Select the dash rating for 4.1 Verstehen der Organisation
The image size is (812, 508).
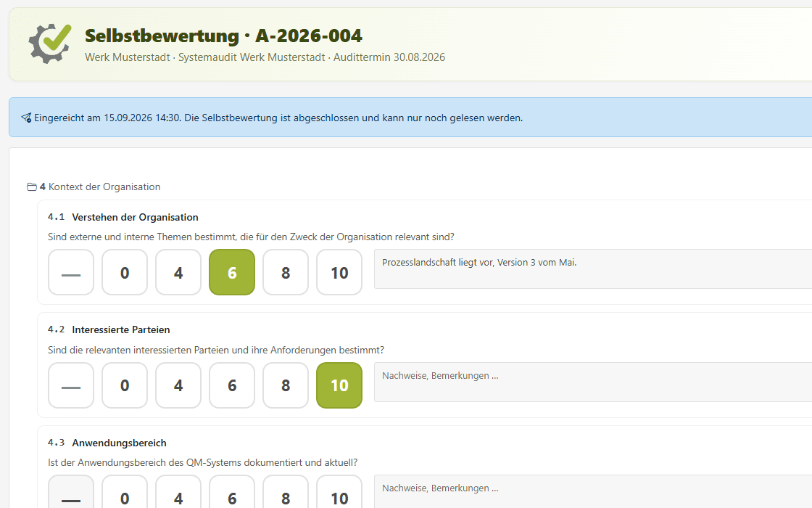(x=71, y=272)
